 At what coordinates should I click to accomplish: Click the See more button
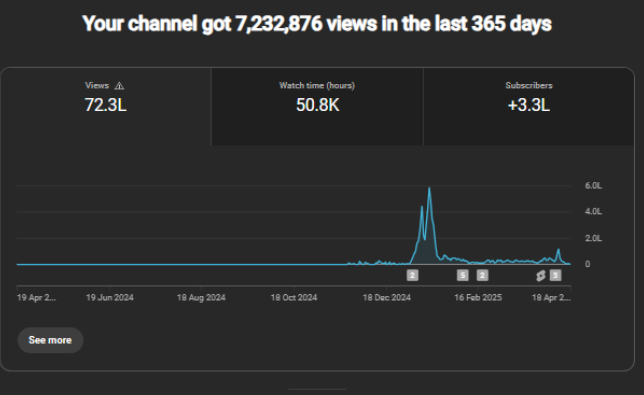pyautogui.click(x=50, y=340)
